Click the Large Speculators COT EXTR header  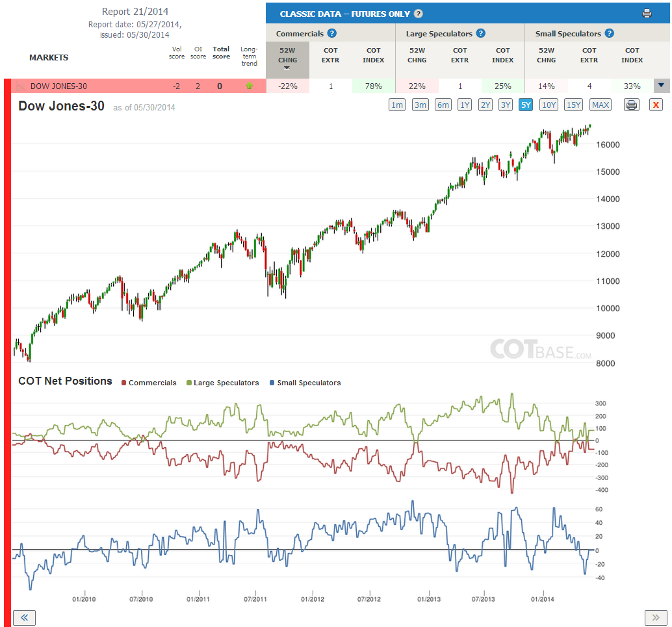click(x=460, y=55)
